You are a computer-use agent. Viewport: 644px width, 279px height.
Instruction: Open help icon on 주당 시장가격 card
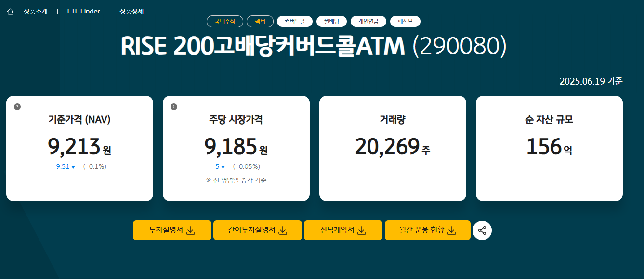click(174, 107)
